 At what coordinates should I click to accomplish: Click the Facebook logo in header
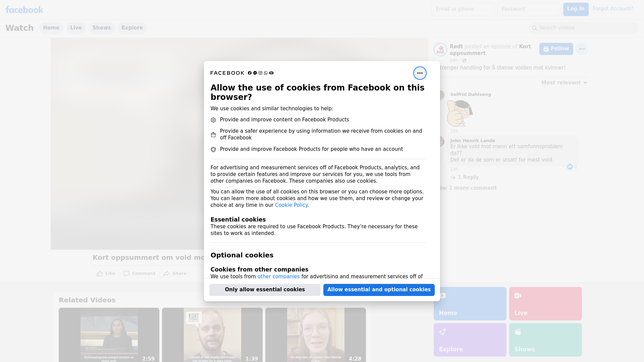24,10
